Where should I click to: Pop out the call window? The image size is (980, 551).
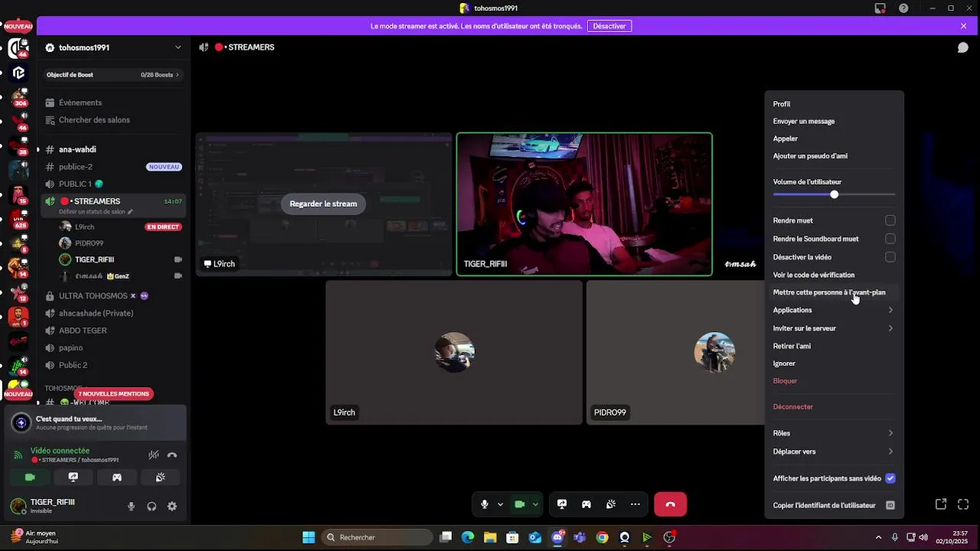pos(941,504)
